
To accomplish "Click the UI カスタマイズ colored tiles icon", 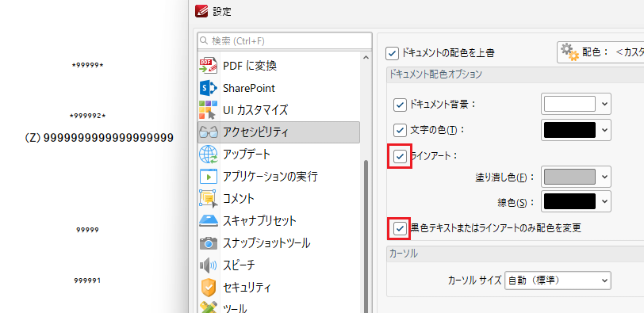I will pos(208,110).
